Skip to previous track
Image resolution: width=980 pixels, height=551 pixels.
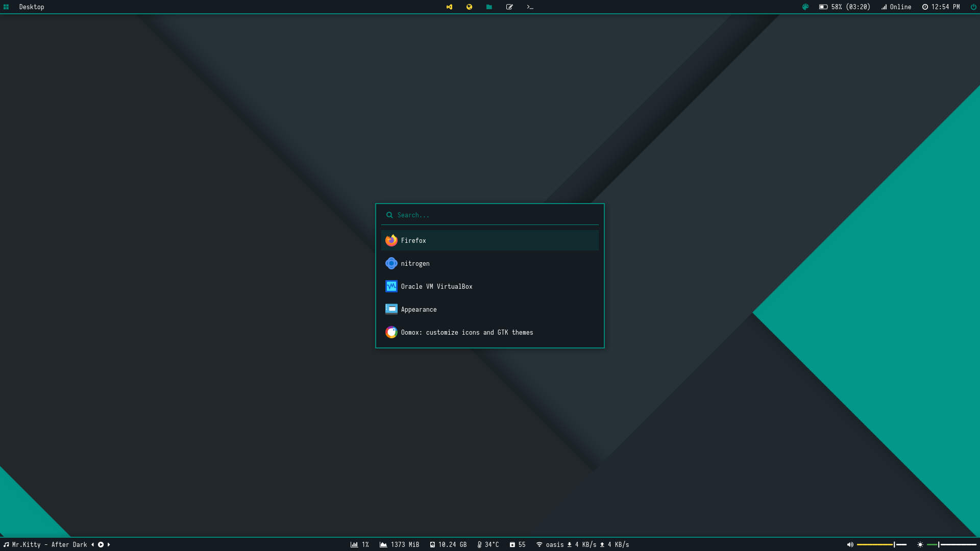click(x=93, y=544)
